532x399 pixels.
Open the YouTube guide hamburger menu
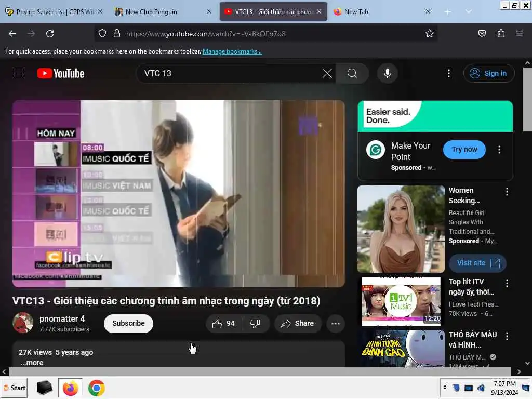click(x=19, y=73)
